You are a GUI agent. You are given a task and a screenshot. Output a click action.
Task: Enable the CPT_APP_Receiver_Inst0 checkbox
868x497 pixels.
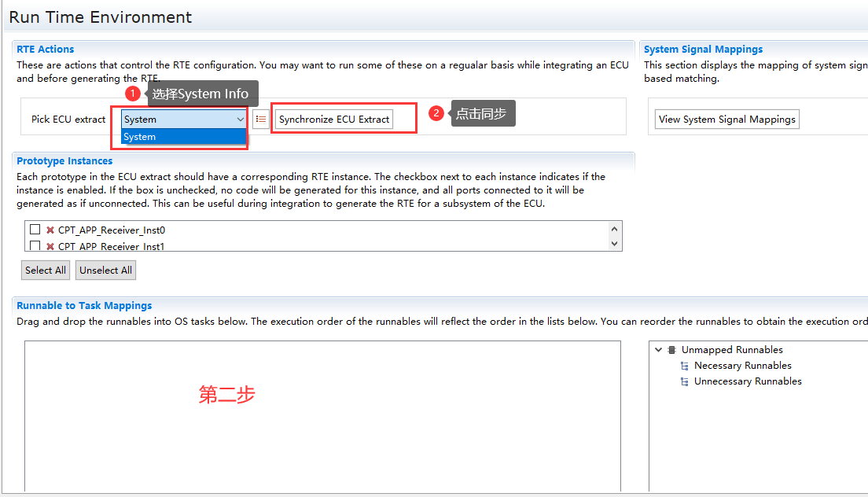35,230
